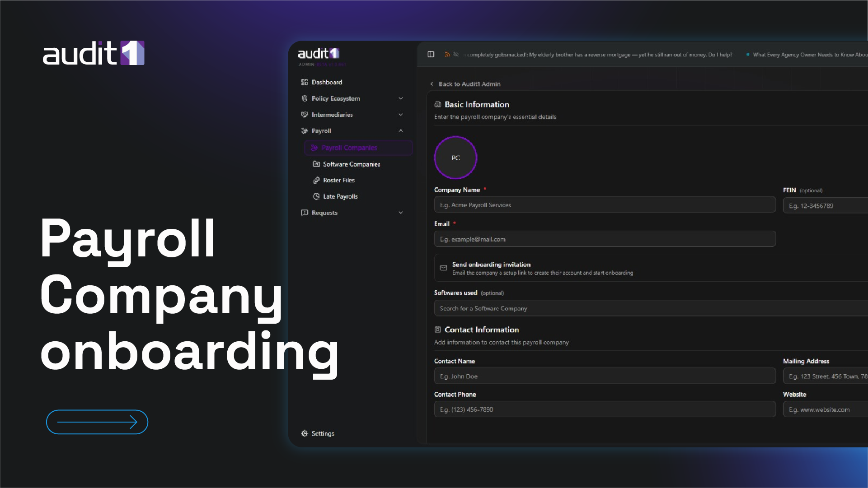
Task: Open the Dashboard from the sidebar
Action: tap(326, 82)
